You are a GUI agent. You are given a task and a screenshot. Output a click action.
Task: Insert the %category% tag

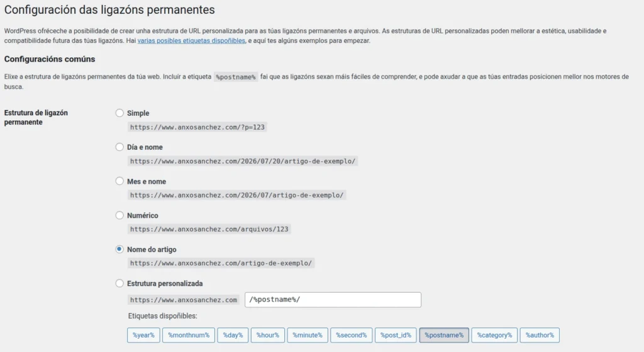(x=494, y=335)
